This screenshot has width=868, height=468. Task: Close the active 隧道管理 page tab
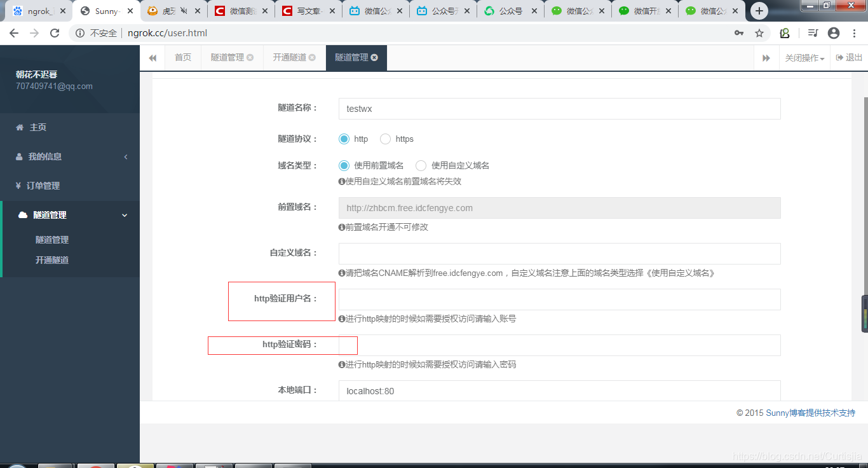pyautogui.click(x=374, y=57)
